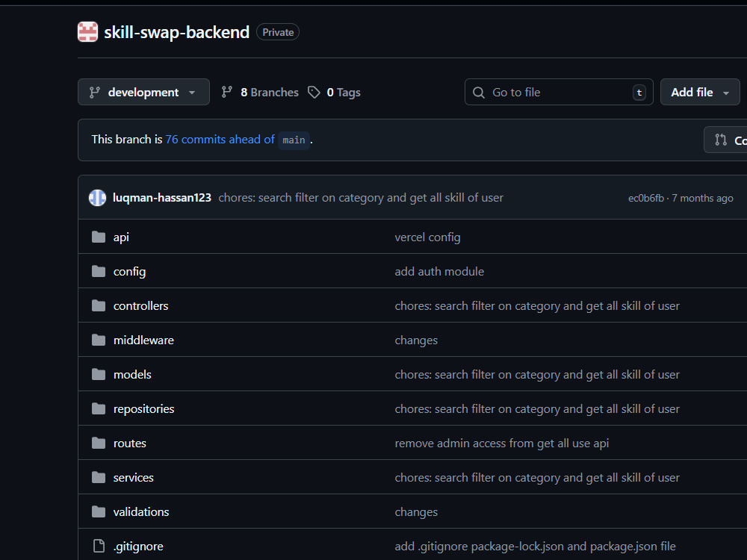The width and height of the screenshot is (747, 560).
Task: Open the .gitignore file
Action: [138, 546]
